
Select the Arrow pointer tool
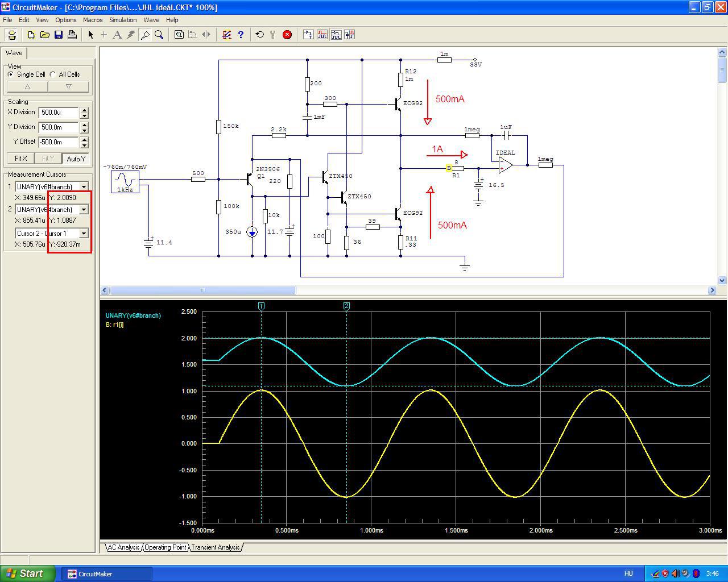pyautogui.click(x=90, y=35)
